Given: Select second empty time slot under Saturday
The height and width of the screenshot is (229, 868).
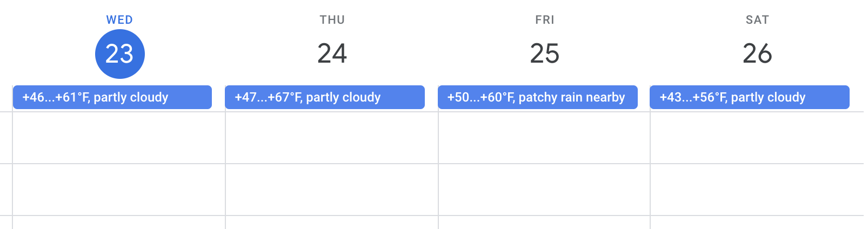Looking at the screenshot, I should pos(757,190).
